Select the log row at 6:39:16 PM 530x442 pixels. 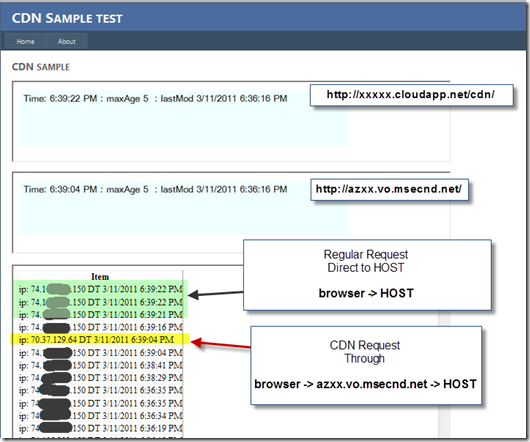click(100, 327)
